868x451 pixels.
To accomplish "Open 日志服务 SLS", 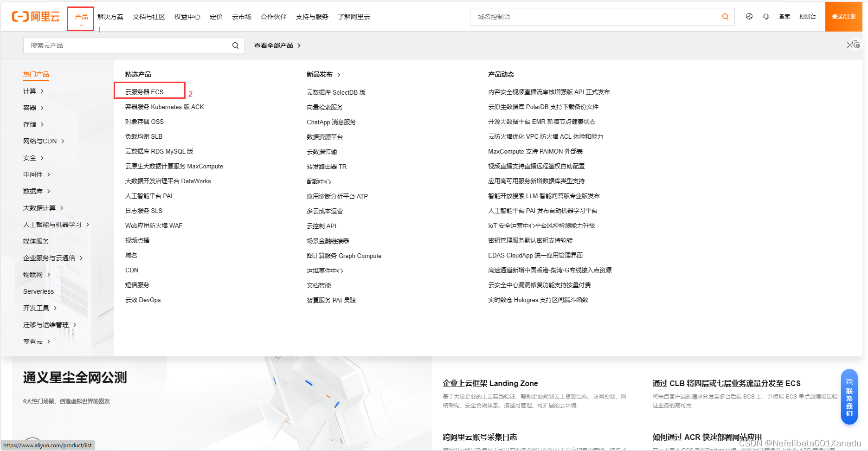I will (x=144, y=211).
